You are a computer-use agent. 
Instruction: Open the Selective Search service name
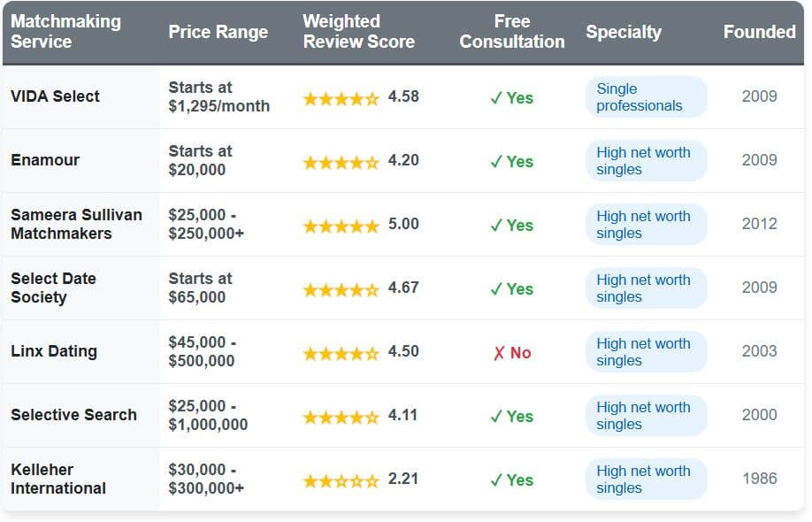73,415
